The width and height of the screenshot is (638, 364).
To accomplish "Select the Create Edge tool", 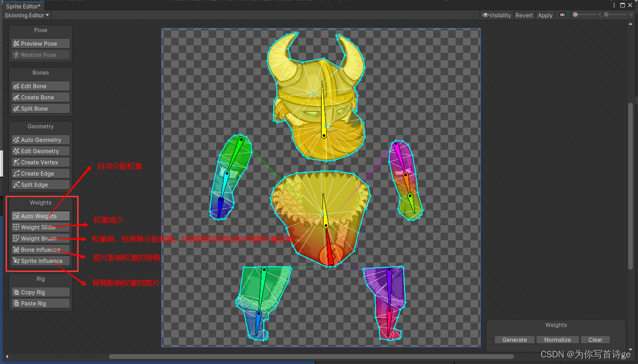I will [x=41, y=173].
